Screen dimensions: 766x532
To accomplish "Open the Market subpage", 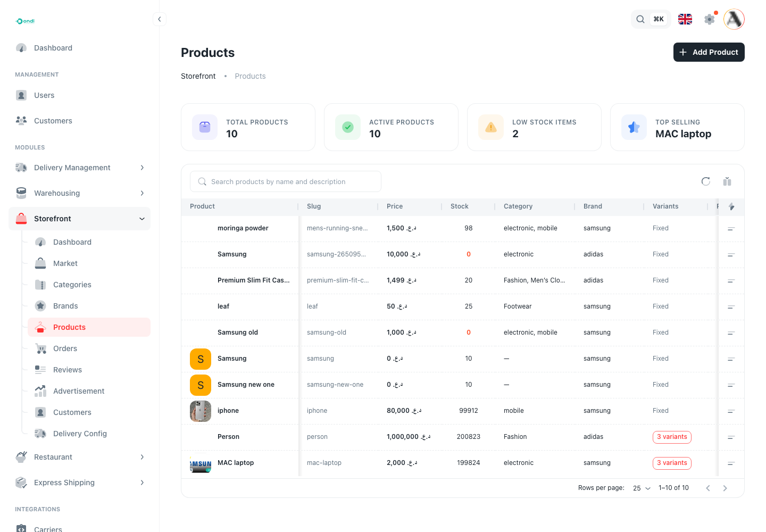I will (x=89, y=263).
